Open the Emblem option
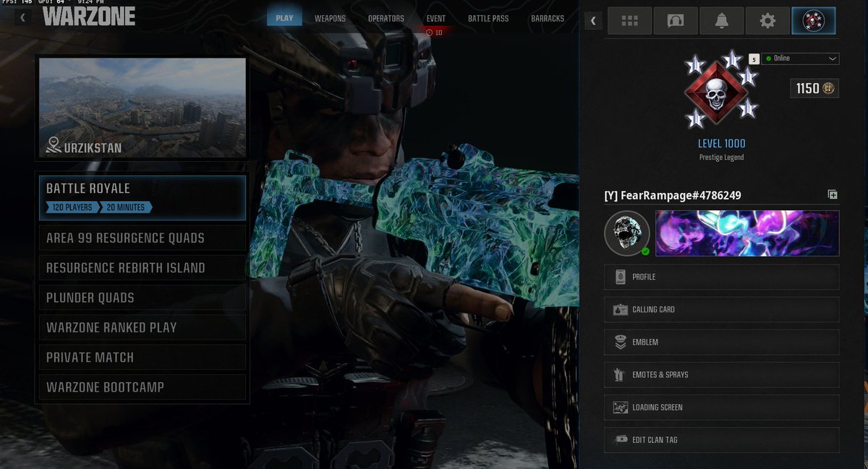 (721, 342)
